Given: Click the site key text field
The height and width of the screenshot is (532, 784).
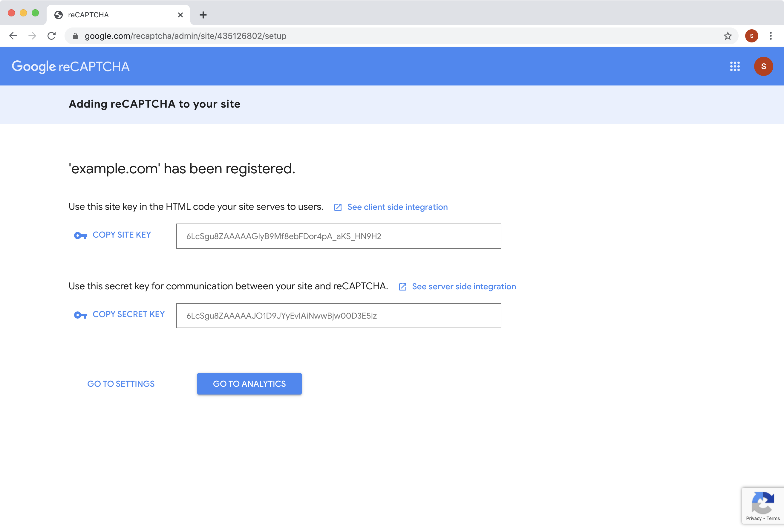Looking at the screenshot, I should (338, 236).
